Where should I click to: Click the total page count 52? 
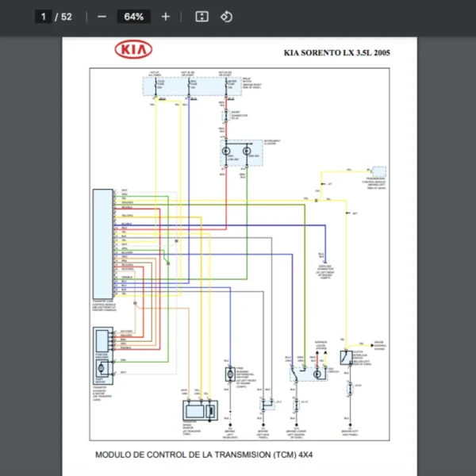[67, 17]
